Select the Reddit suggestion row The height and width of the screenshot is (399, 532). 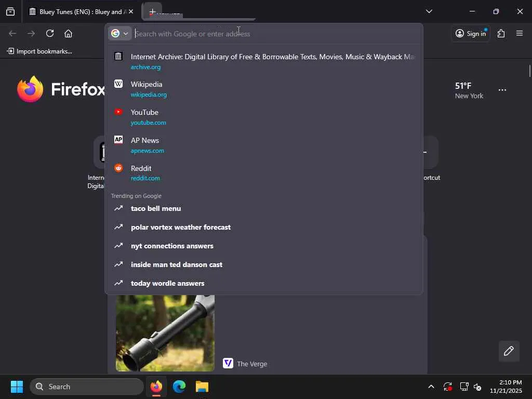(264, 173)
